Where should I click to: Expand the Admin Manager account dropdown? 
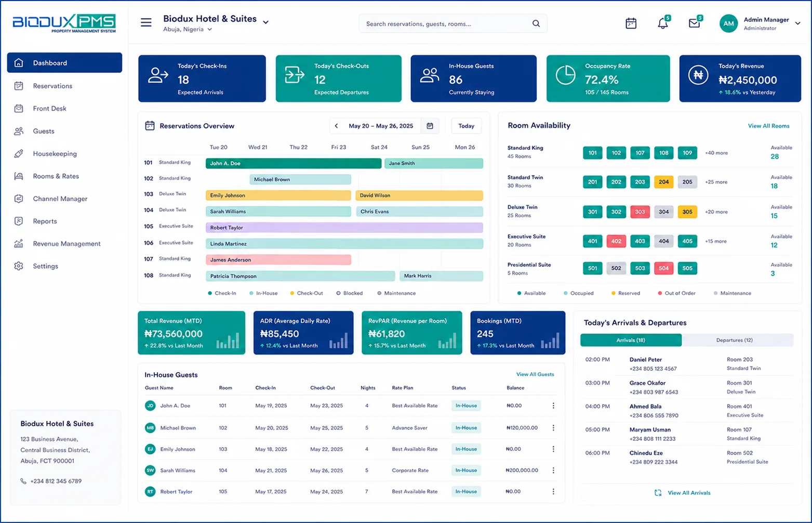797,23
